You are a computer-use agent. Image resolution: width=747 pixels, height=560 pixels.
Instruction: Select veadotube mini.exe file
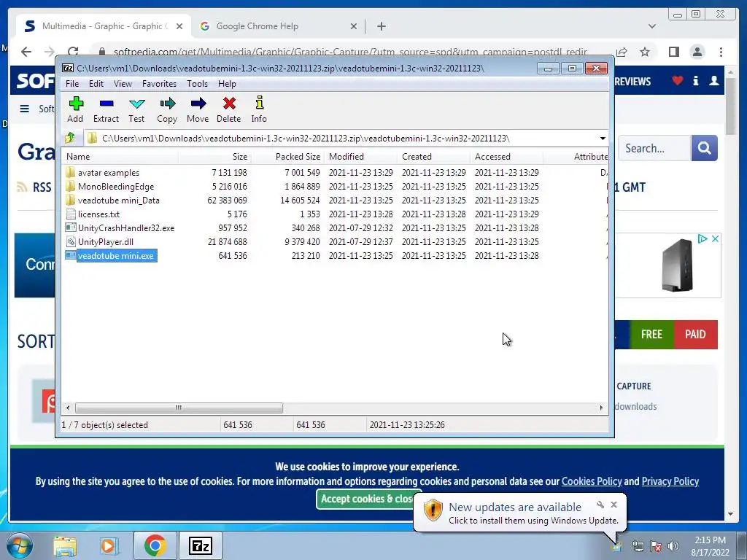click(x=116, y=256)
